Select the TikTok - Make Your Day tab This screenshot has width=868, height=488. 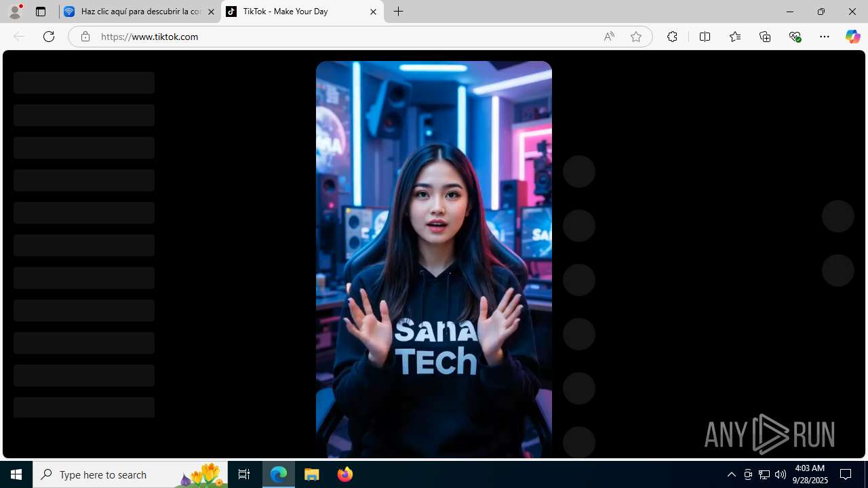tap(302, 12)
